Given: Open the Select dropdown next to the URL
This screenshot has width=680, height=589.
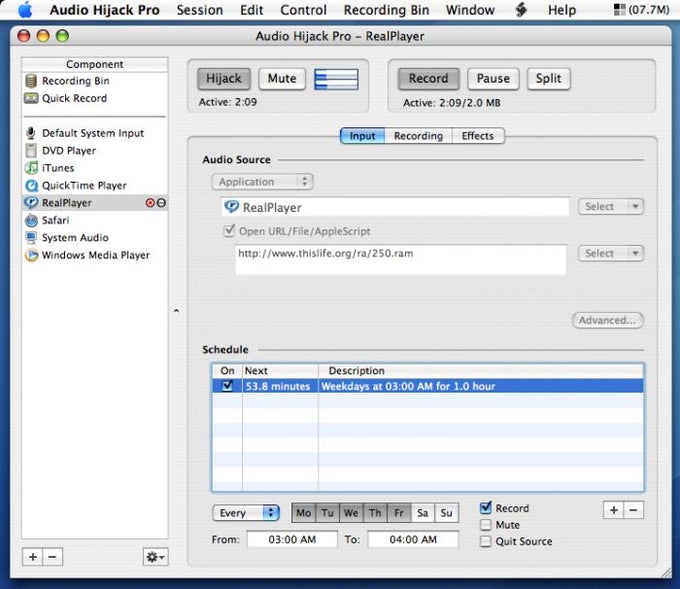Looking at the screenshot, I should (x=611, y=253).
